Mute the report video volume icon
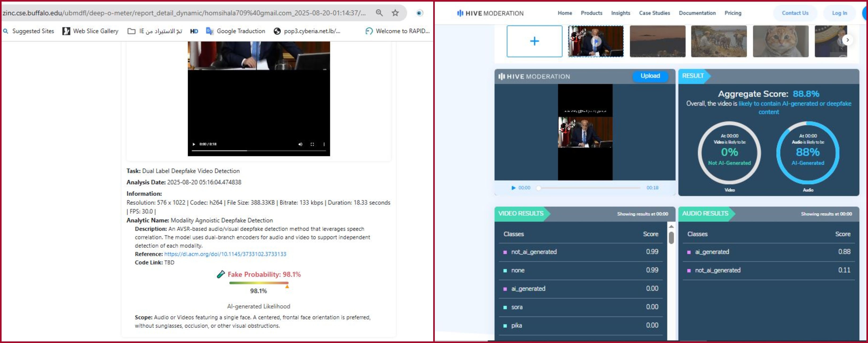 pyautogui.click(x=300, y=144)
